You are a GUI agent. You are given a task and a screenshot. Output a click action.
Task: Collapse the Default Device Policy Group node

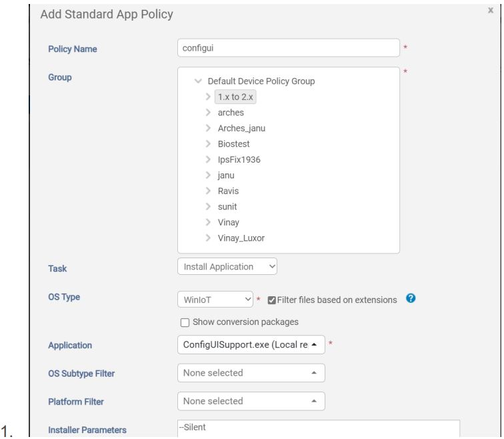click(197, 81)
